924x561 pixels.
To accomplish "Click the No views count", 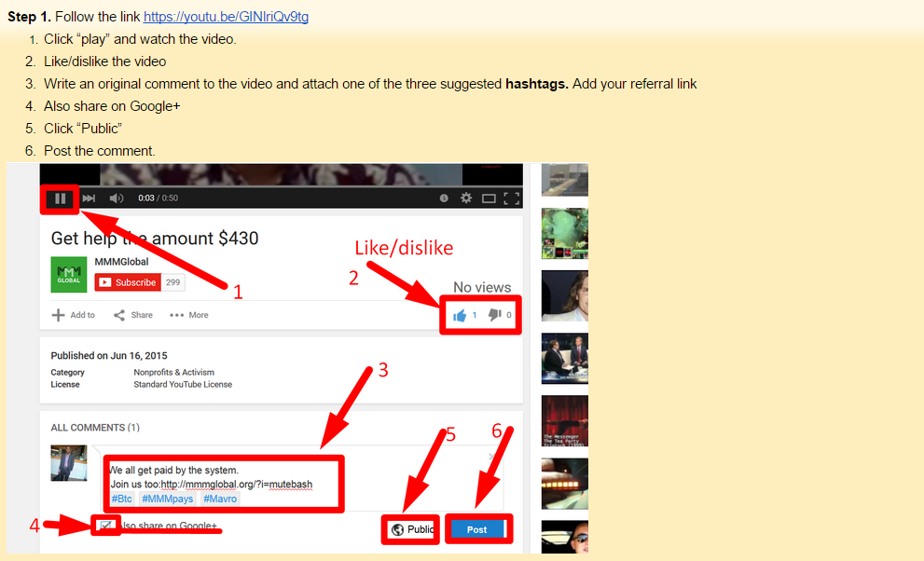I will [x=482, y=287].
